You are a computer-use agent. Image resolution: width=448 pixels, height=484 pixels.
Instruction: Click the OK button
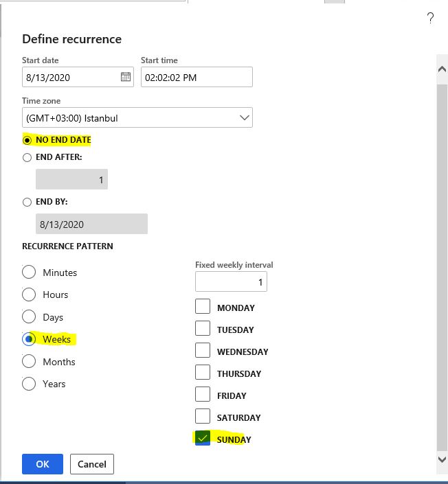43,464
